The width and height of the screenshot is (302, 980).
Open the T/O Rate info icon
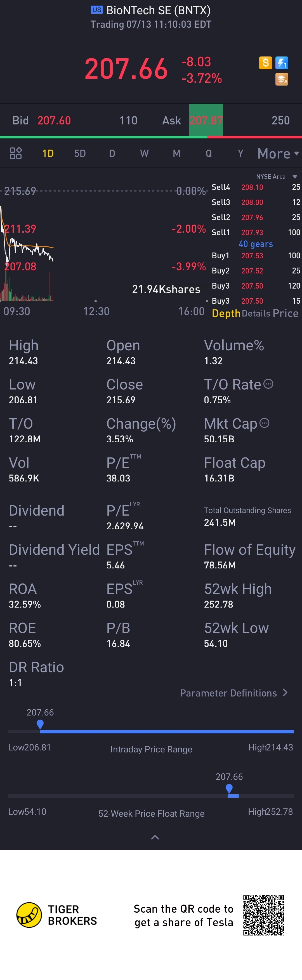click(x=268, y=384)
